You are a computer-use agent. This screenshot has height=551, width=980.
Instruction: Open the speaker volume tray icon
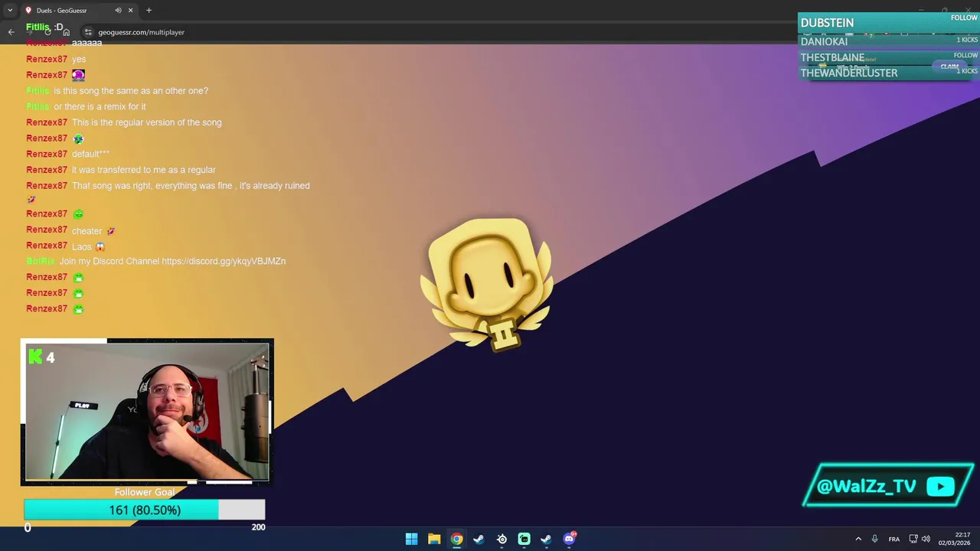[926, 539]
